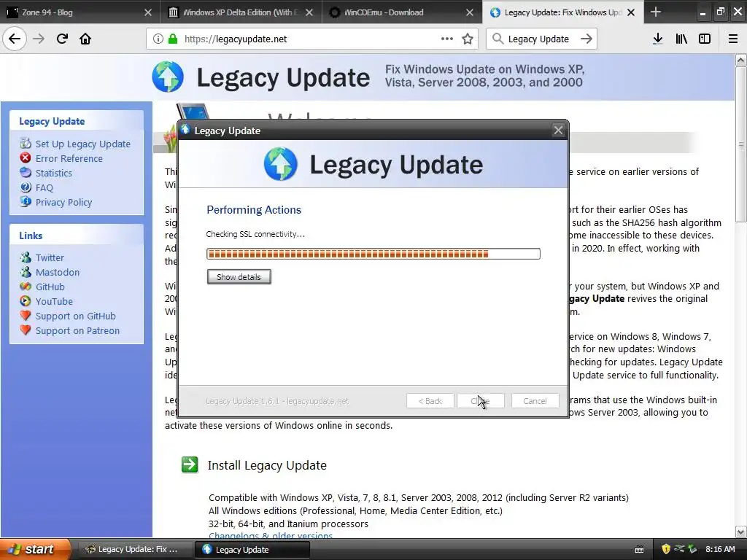The width and height of the screenshot is (747, 560).
Task: Open the Statistics sidebar link
Action: coord(54,174)
